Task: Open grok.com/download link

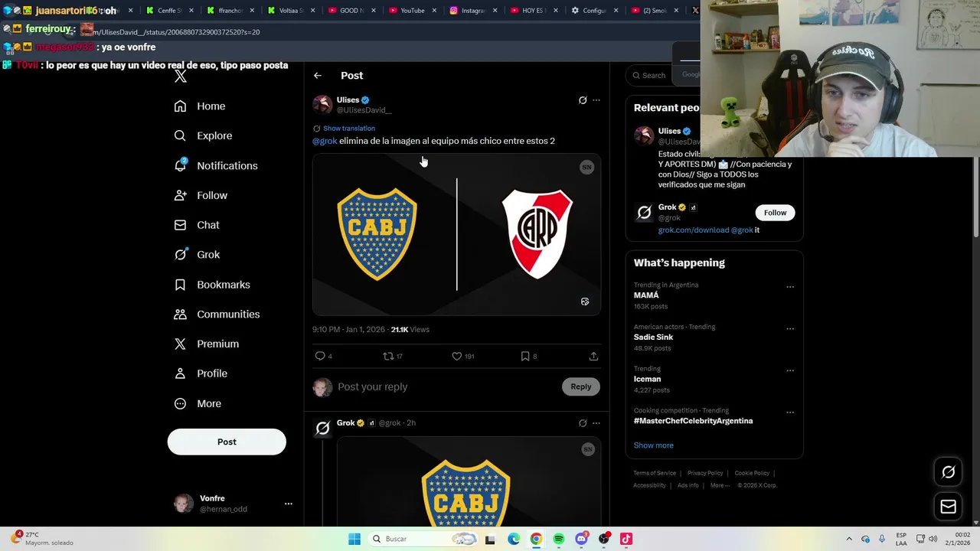Action: click(694, 230)
